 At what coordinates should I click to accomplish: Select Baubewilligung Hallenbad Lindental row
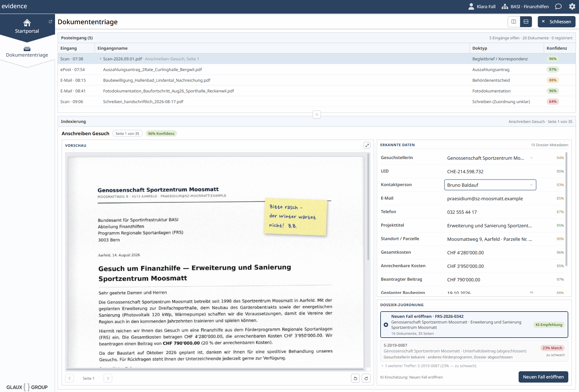pyautogui.click(x=316, y=80)
